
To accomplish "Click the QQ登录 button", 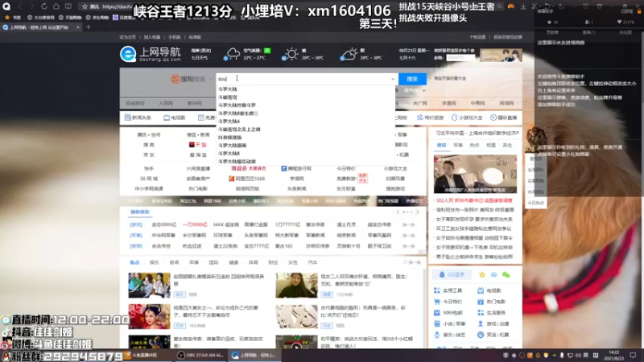I will coord(452,274).
